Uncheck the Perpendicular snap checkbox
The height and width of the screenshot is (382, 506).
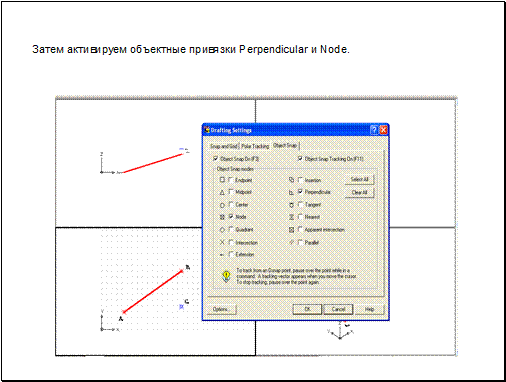[x=300, y=192]
